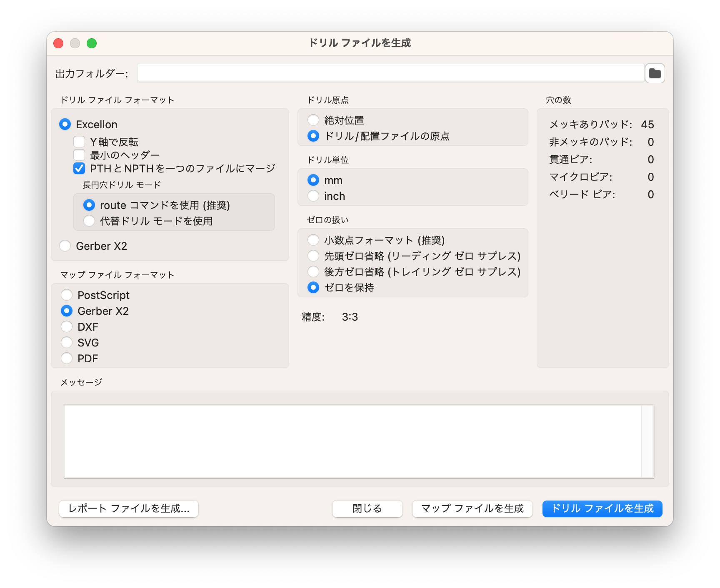Close the dialog with red window button

pos(58,43)
